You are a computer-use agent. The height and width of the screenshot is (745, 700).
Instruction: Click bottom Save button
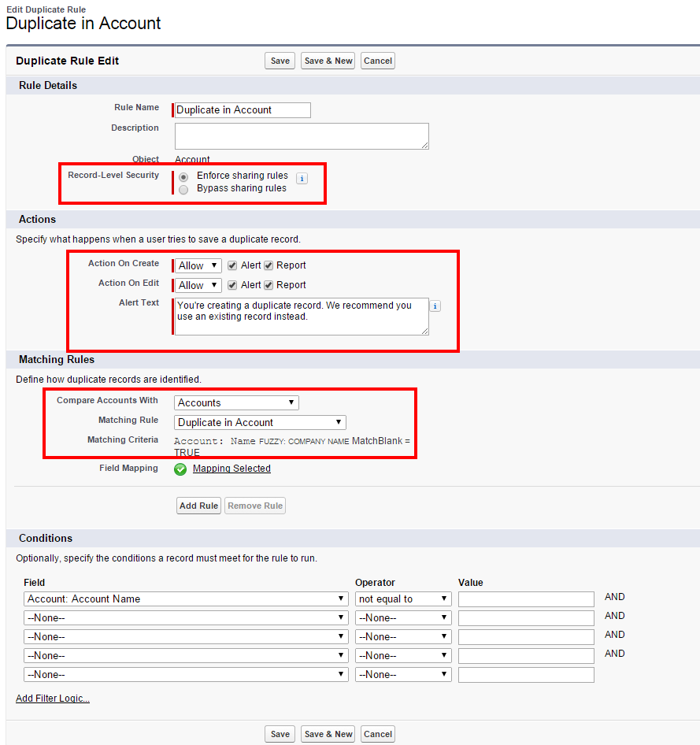point(280,734)
